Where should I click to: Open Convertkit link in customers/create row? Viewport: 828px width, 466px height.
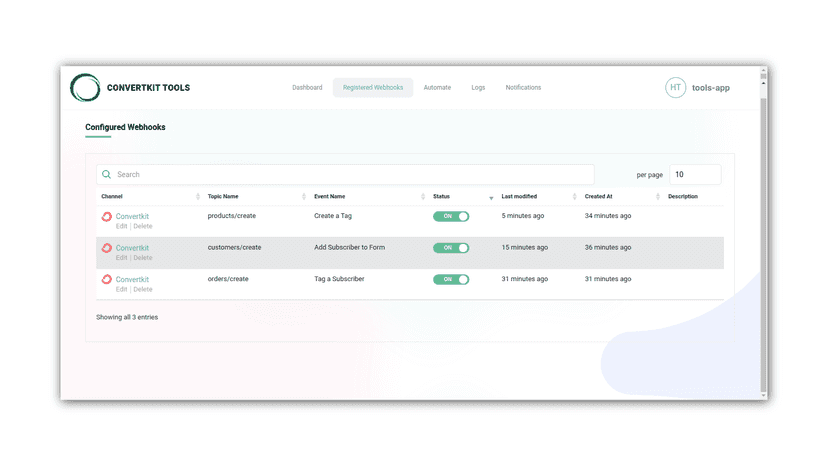[132, 248]
